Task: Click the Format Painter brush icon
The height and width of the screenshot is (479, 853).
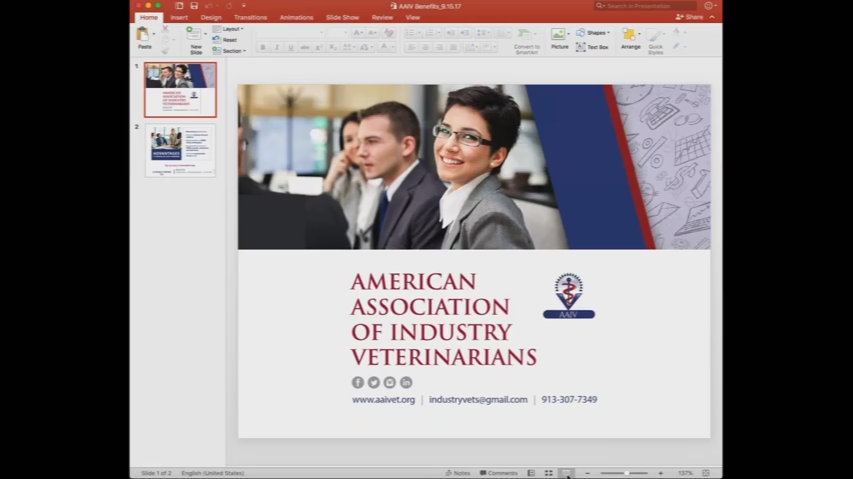Action: (165, 51)
